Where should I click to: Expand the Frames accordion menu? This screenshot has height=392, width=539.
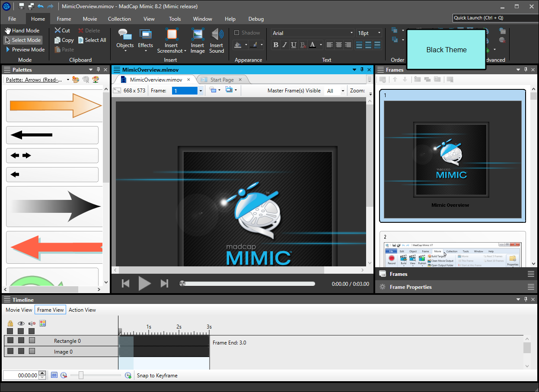pyautogui.click(x=531, y=274)
